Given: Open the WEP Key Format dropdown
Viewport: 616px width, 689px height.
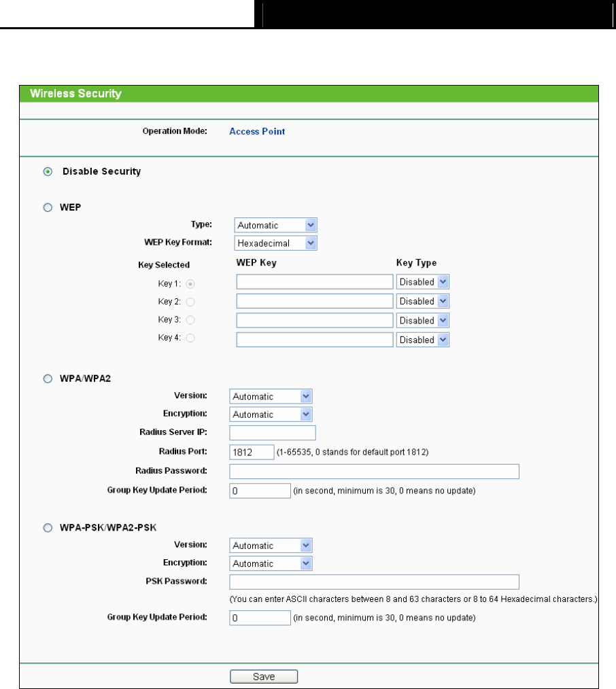Looking at the screenshot, I should (275, 243).
